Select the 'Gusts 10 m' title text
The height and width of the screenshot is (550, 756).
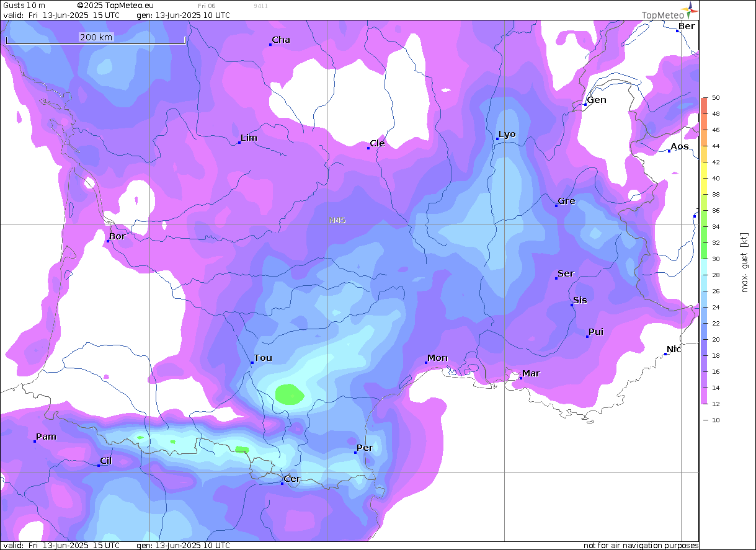click(x=24, y=6)
